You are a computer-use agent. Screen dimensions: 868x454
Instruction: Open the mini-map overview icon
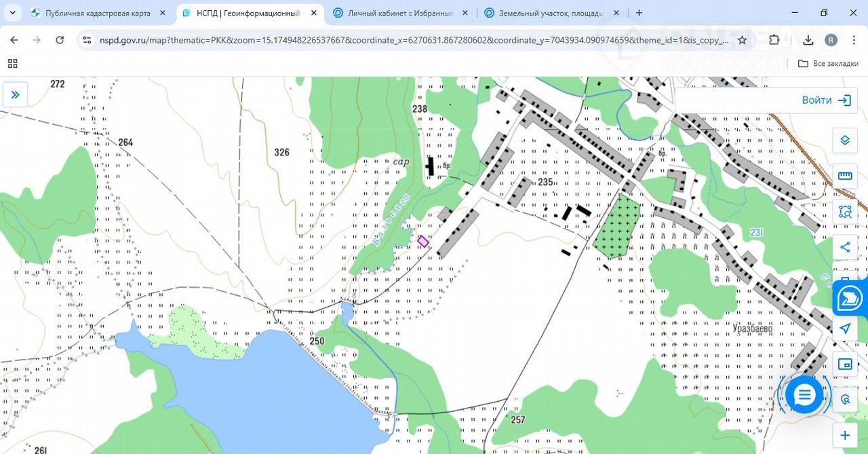(x=844, y=364)
